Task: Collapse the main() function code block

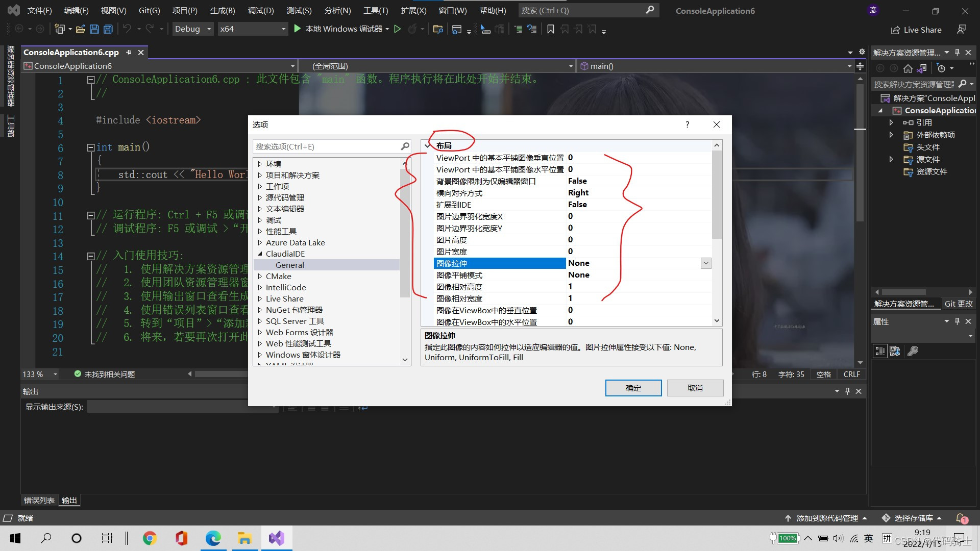Action: pyautogui.click(x=91, y=147)
